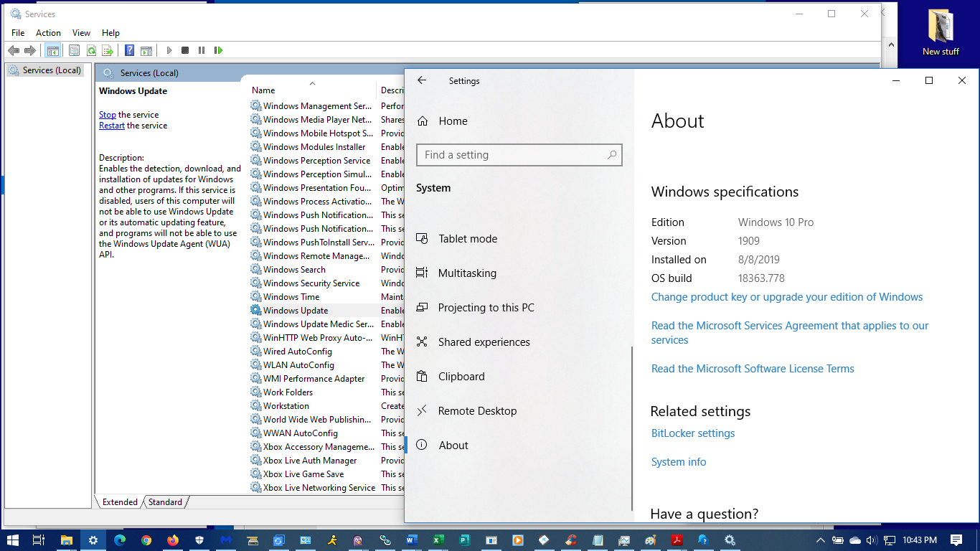Launch Firefox from the taskbar
Screen dimensions: 980x551
(x=173, y=540)
